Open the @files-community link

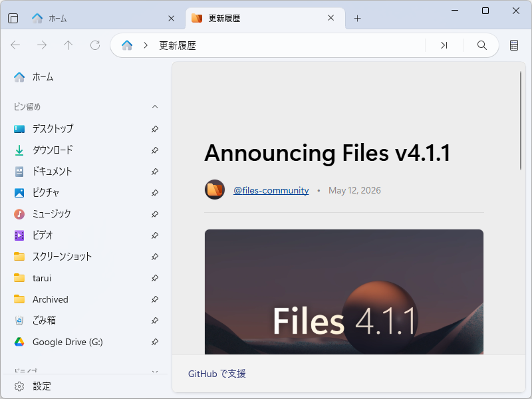point(271,190)
